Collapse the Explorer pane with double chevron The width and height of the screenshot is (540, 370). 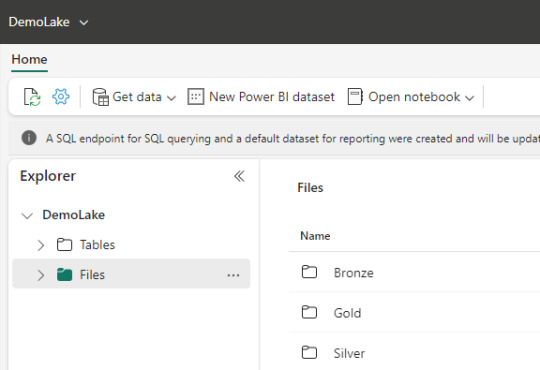click(239, 176)
